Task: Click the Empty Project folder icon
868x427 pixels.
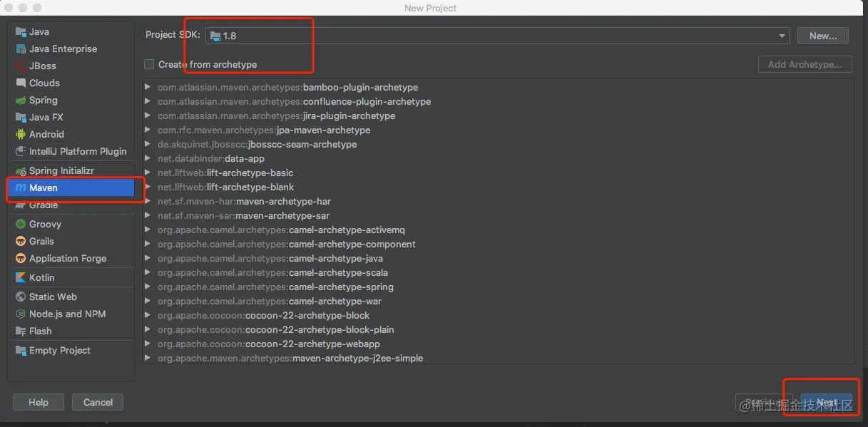Action: 21,351
